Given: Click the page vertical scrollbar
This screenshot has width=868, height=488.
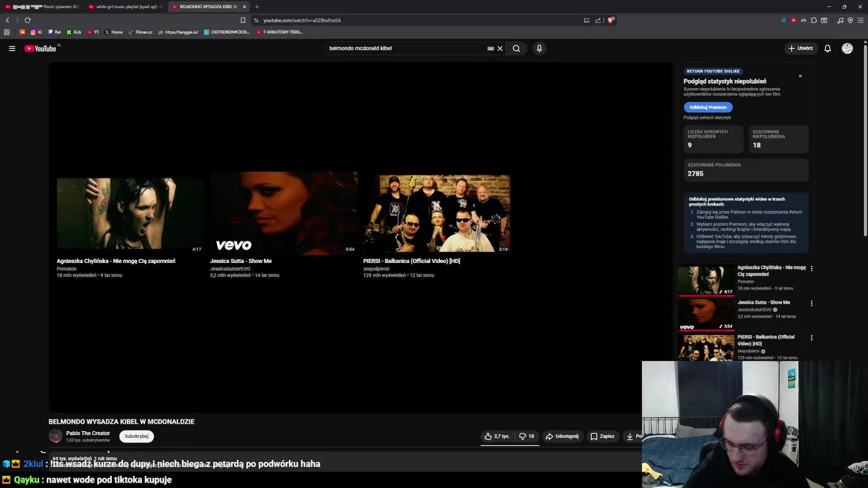Looking at the screenshot, I should click(x=865, y=139).
